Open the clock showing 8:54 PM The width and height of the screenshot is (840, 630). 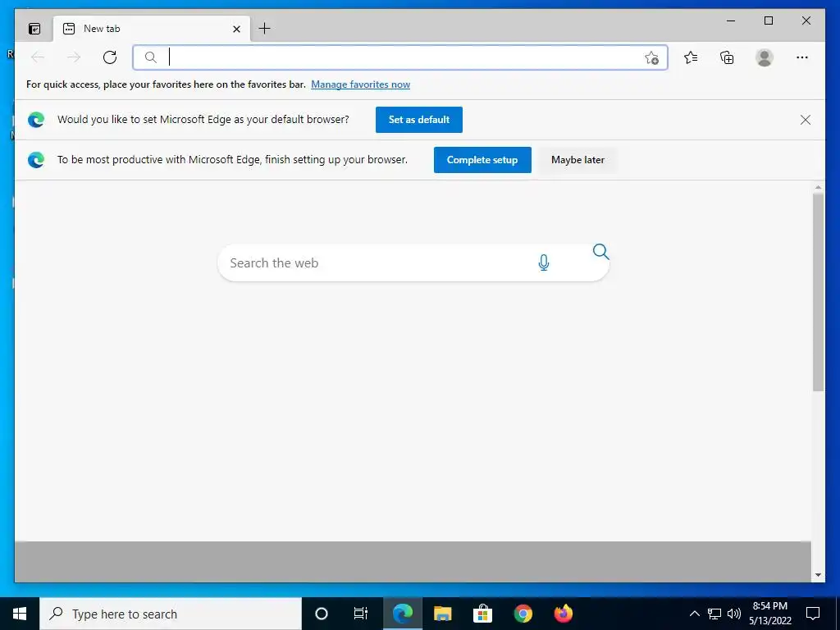pos(769,614)
